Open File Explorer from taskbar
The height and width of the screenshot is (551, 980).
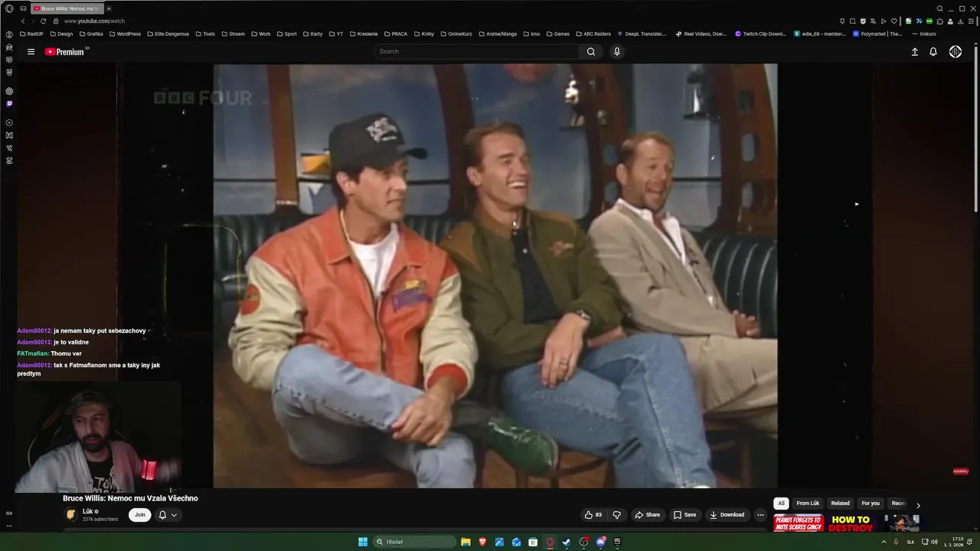coord(465,542)
